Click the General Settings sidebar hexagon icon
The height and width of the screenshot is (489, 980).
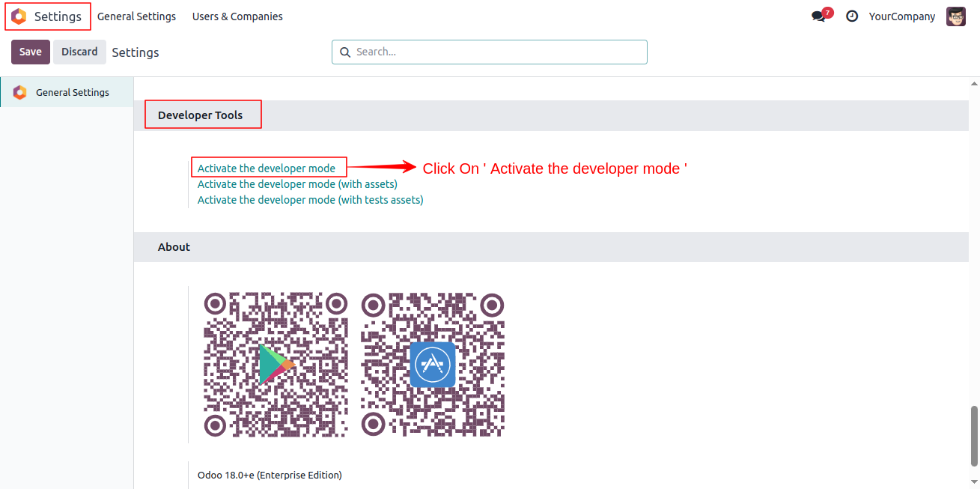[x=20, y=93]
